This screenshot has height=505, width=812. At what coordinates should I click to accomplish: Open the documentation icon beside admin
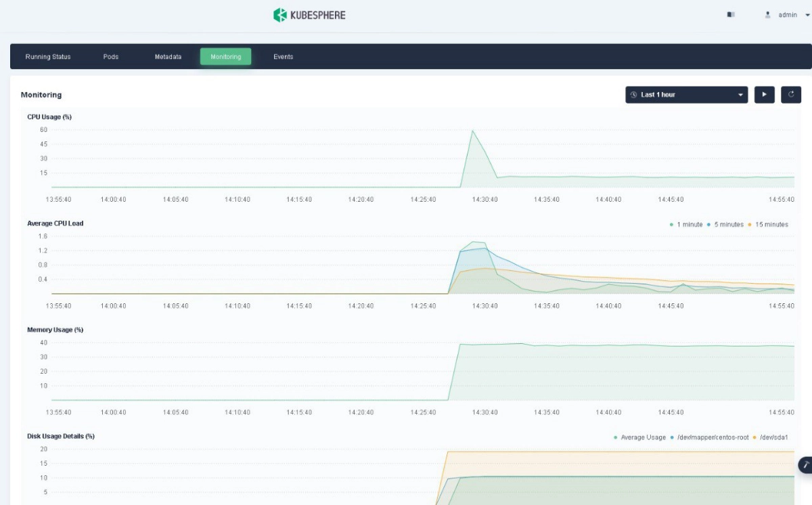731,15
